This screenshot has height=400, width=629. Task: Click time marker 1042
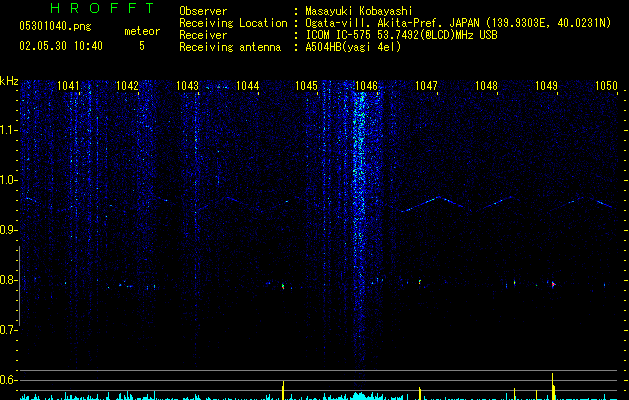[x=127, y=86]
